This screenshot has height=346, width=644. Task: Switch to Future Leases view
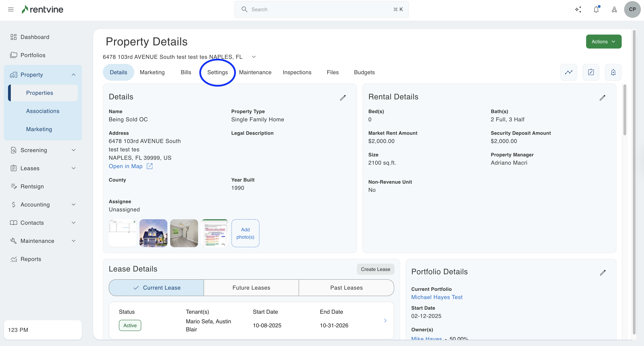(251, 288)
